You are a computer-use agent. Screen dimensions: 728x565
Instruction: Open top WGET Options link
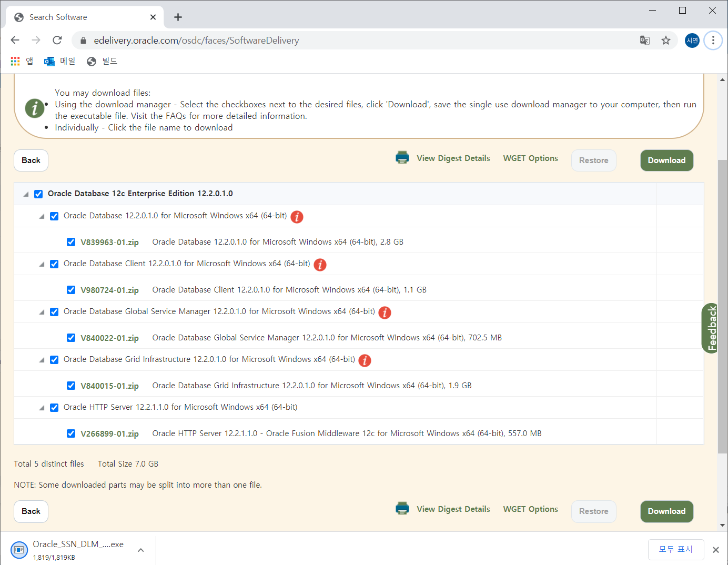point(531,158)
